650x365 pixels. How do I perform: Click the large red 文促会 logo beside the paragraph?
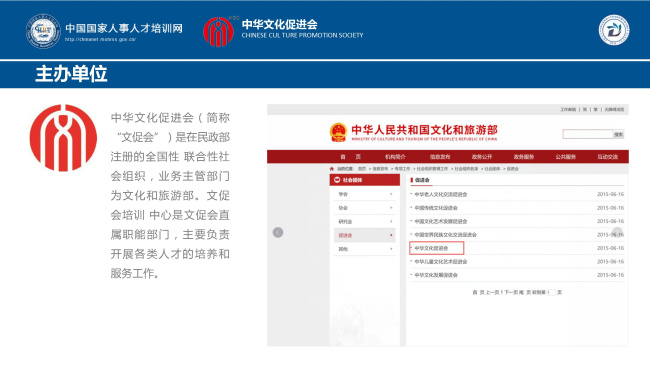[x=63, y=138]
